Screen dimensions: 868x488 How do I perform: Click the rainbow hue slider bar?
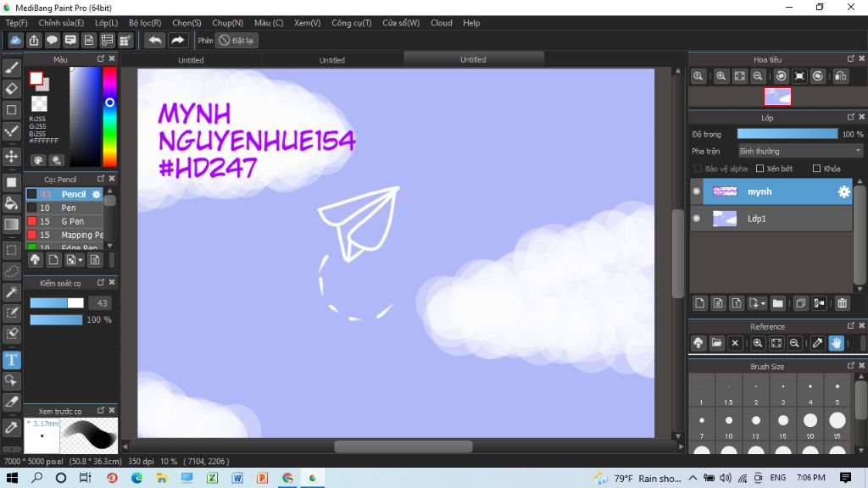point(109,116)
